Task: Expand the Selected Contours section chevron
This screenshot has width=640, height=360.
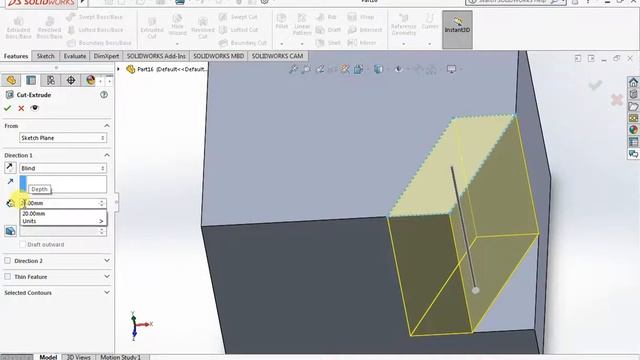Action: pos(107,293)
